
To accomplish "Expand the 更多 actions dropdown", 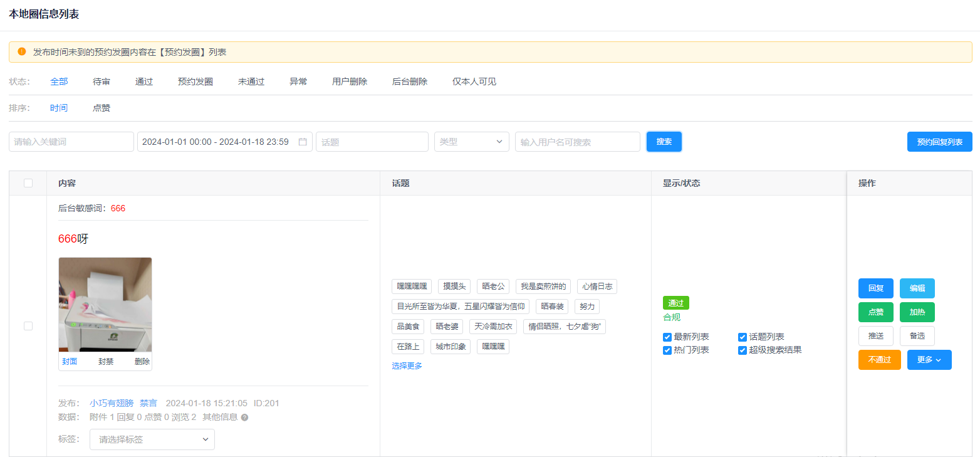I will pos(929,360).
